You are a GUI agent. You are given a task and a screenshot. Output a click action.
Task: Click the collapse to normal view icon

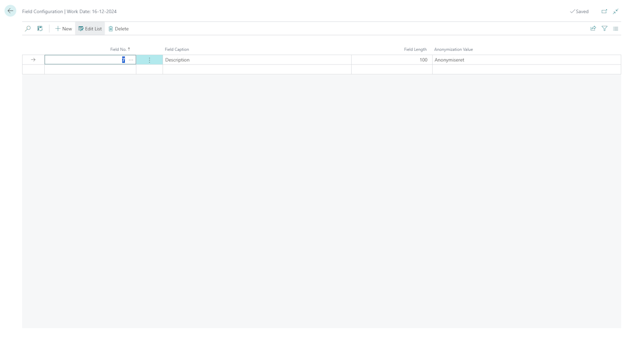point(615,11)
